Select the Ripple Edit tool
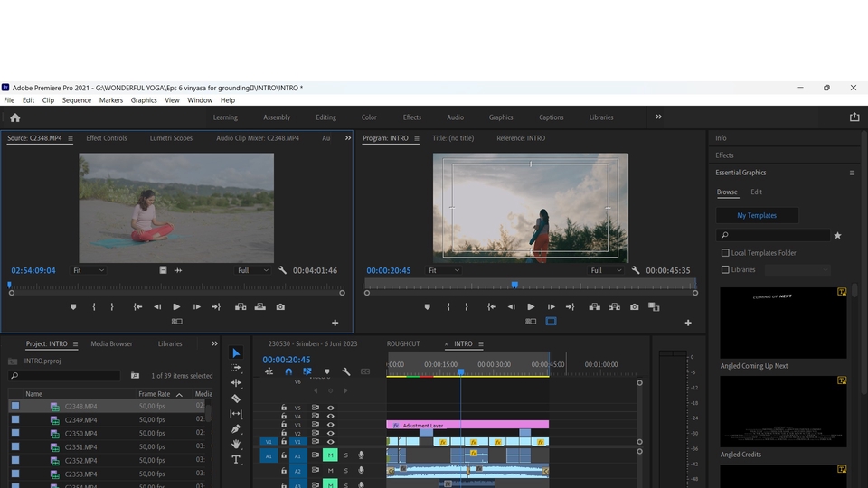The width and height of the screenshot is (868, 488). click(236, 383)
